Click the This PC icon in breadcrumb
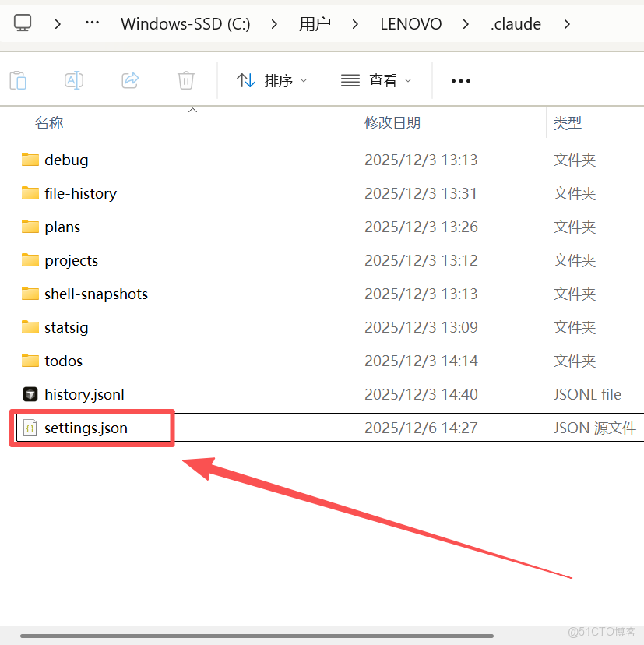This screenshot has height=645, width=644. (x=23, y=23)
